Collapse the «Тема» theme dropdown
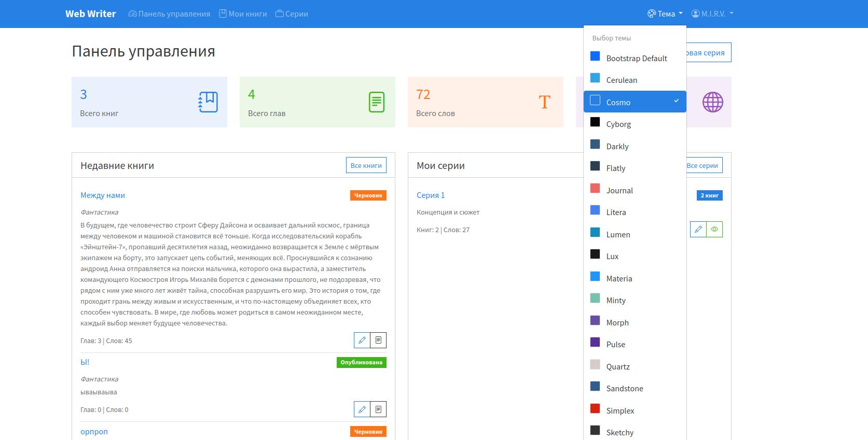Viewport: 868px width, 440px height. (665, 14)
